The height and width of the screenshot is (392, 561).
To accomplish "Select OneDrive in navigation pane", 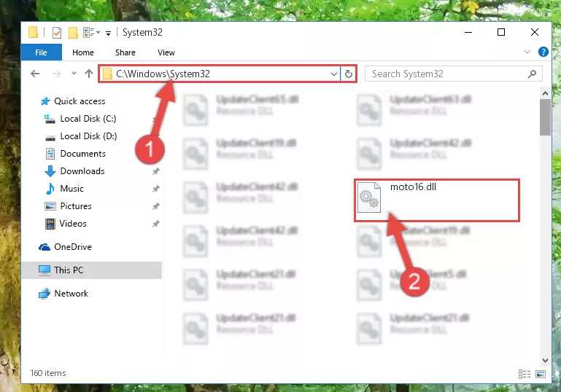I will tap(73, 247).
